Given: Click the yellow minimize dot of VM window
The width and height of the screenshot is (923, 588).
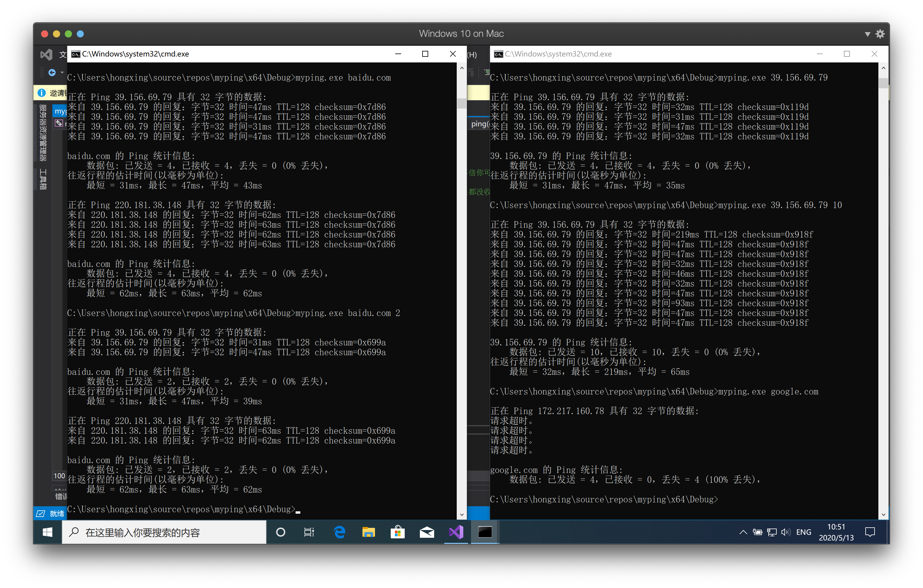Looking at the screenshot, I should point(56,34).
